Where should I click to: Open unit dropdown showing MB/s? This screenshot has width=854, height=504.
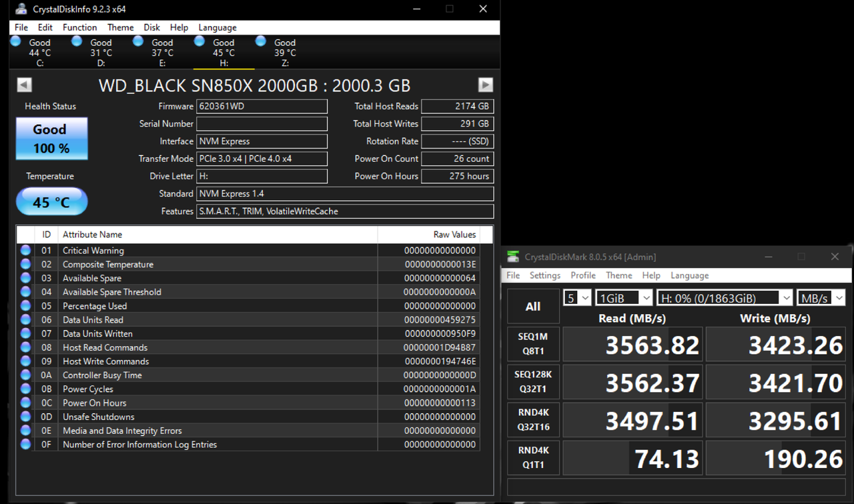click(821, 298)
